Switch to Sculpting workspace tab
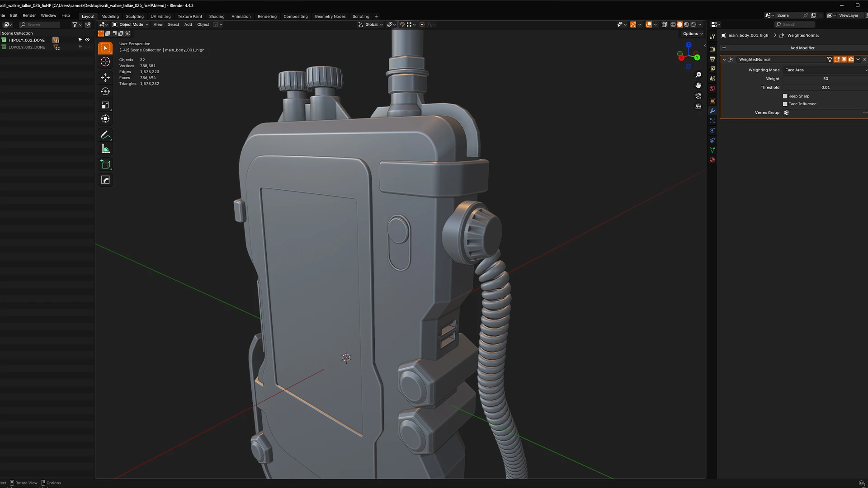Screen dimensions: 868x488 135,16
